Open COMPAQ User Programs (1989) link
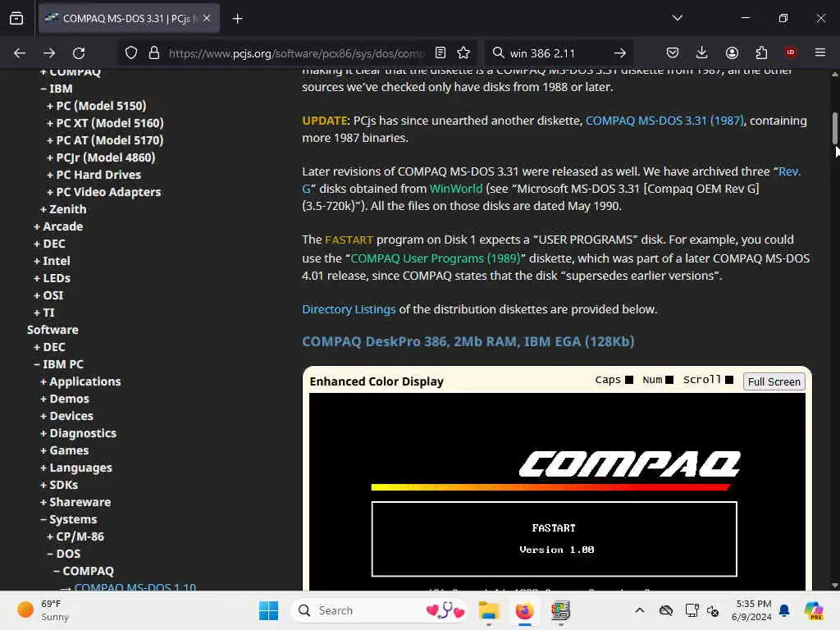Screen dimensions: 840x630 [x=436, y=258]
